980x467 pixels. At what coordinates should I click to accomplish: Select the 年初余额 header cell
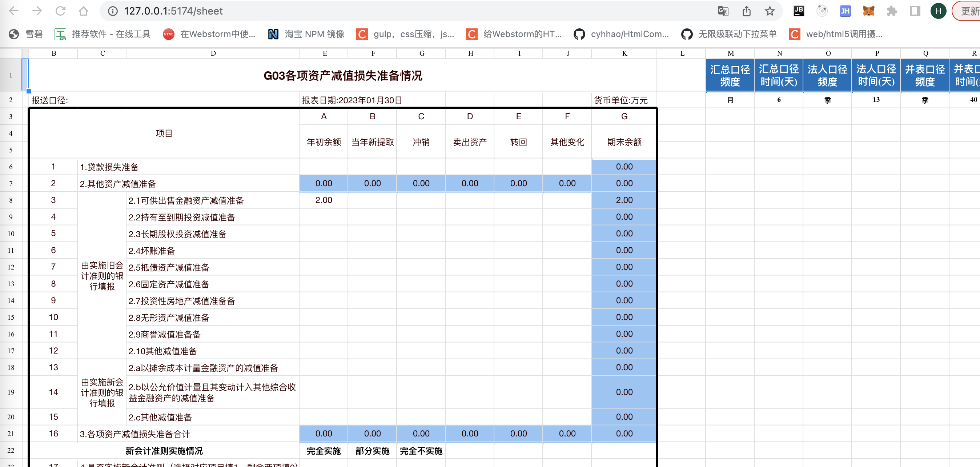click(x=324, y=142)
